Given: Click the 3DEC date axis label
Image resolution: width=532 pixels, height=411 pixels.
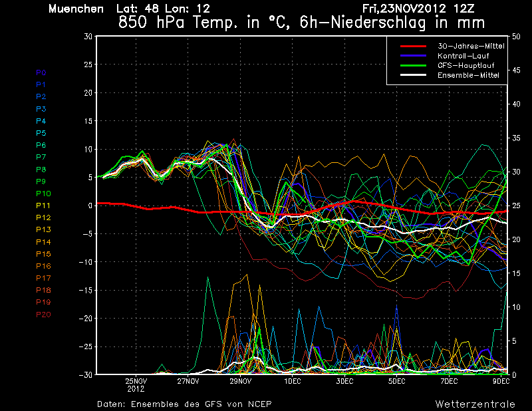Looking at the screenshot, I should coord(344,381).
